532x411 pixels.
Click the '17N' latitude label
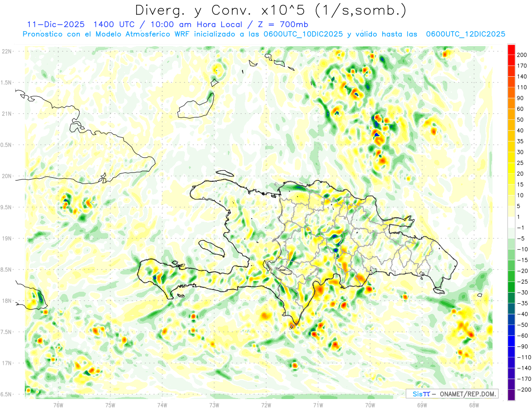6,363
